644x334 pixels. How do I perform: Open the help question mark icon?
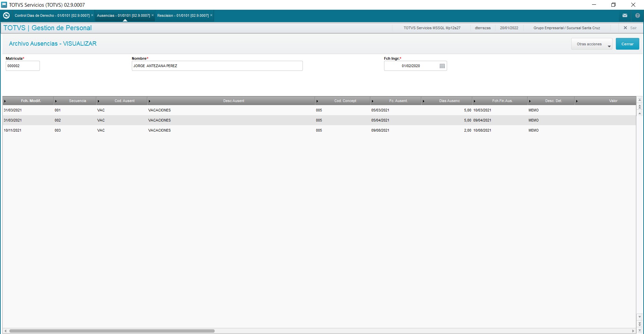637,15
